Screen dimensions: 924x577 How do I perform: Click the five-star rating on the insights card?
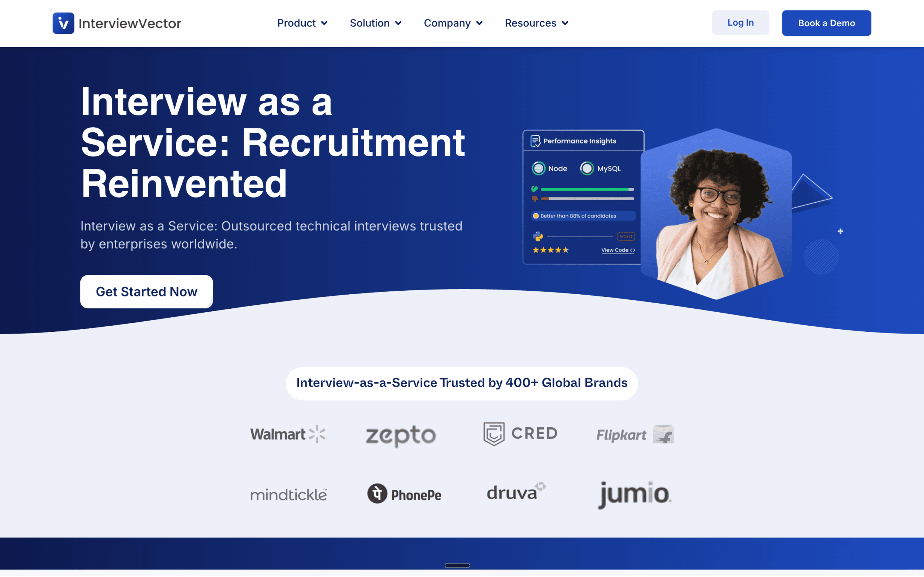point(550,250)
